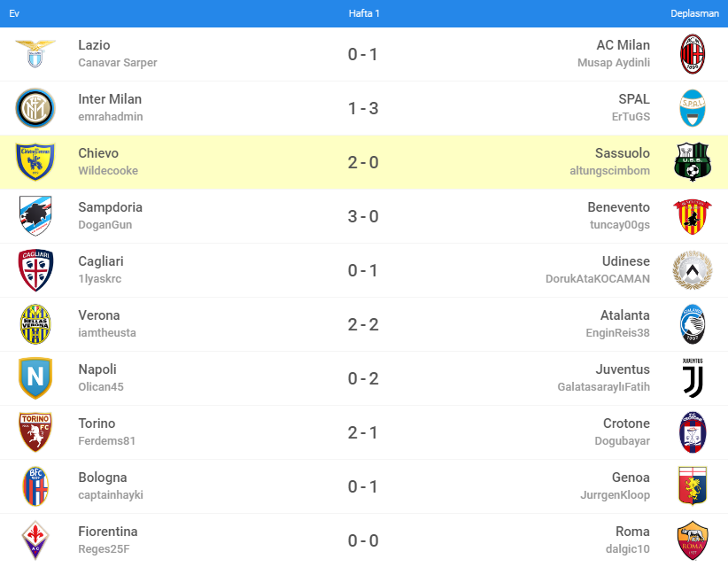Click the Deplasman column header

click(694, 13)
